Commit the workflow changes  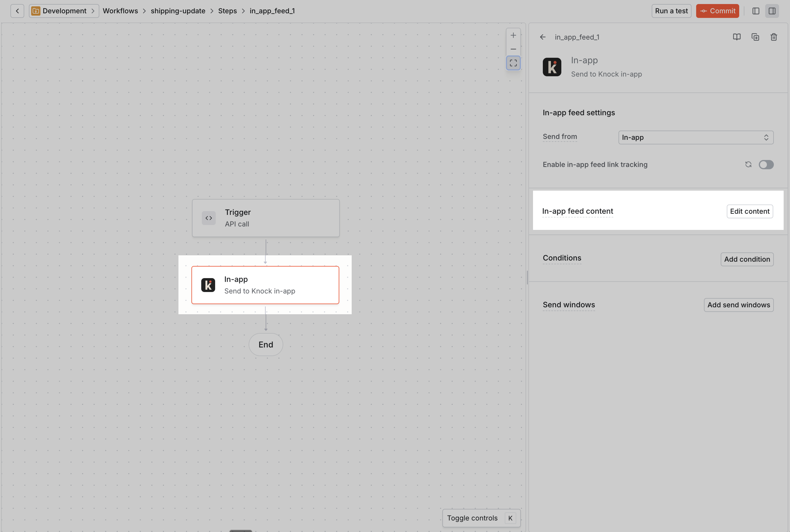pyautogui.click(x=718, y=10)
